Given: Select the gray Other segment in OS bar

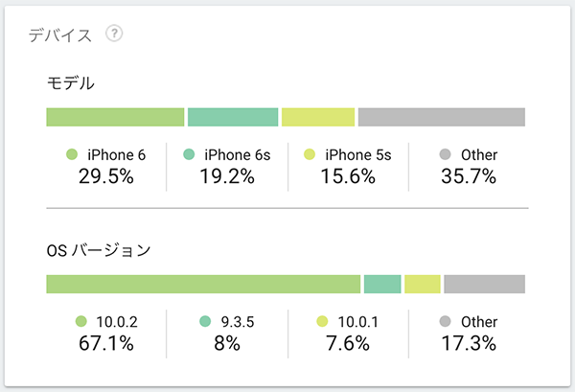Looking at the screenshot, I should tap(484, 285).
